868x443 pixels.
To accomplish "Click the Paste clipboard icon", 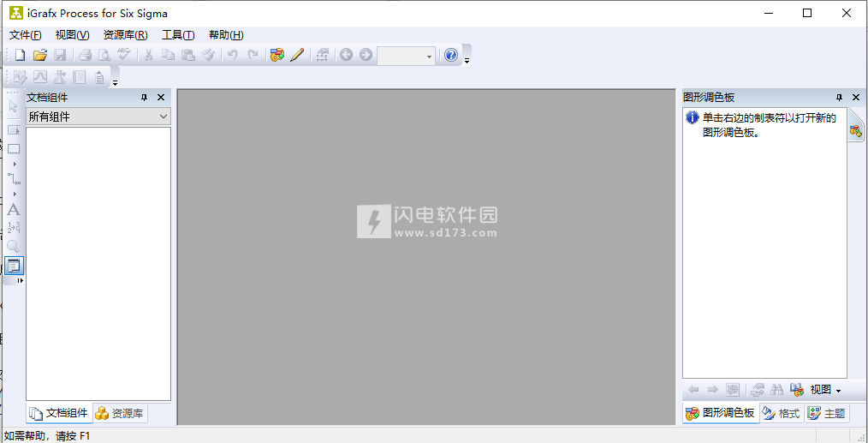I will coord(187,55).
